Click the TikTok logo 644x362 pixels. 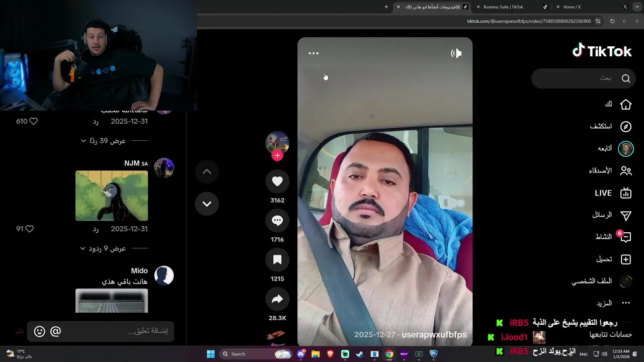coord(602,51)
